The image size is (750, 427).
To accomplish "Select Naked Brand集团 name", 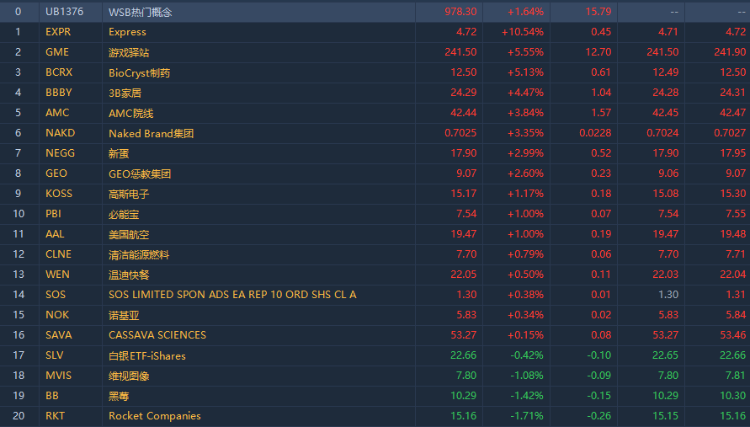I will pos(151,133).
